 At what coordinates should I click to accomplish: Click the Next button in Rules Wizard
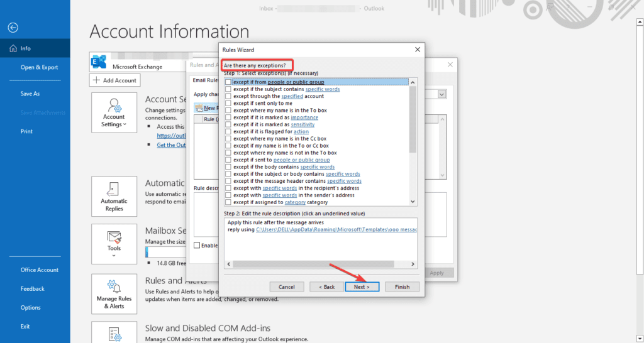pyautogui.click(x=362, y=287)
